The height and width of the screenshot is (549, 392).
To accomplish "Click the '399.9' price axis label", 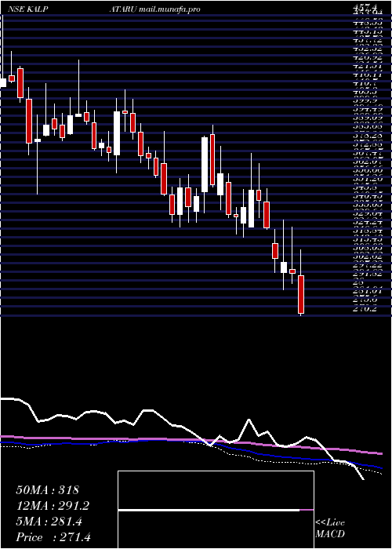I will point(366,99).
